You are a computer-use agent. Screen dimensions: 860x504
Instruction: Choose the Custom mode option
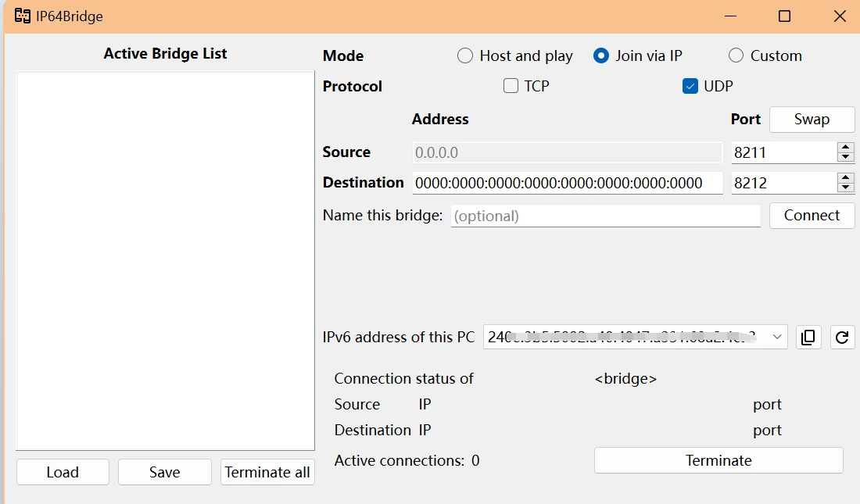pos(736,55)
